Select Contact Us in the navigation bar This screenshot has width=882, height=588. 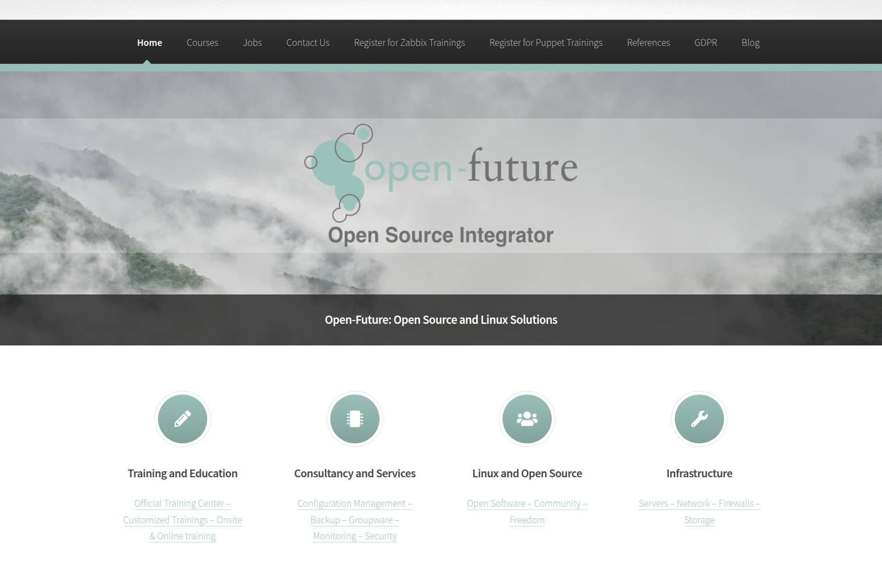pyautogui.click(x=308, y=43)
